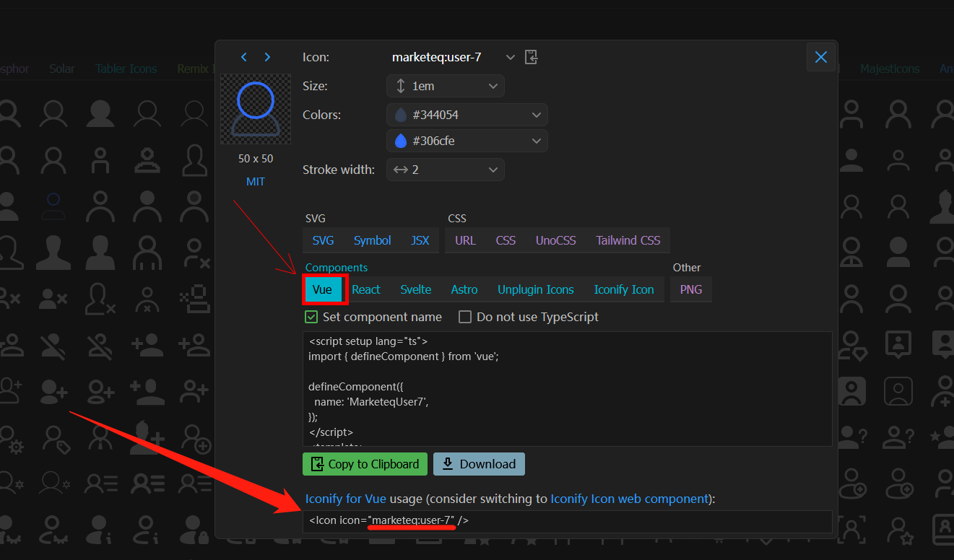Go to previous icon arrow
The width and height of the screenshot is (954, 560).
244,57
